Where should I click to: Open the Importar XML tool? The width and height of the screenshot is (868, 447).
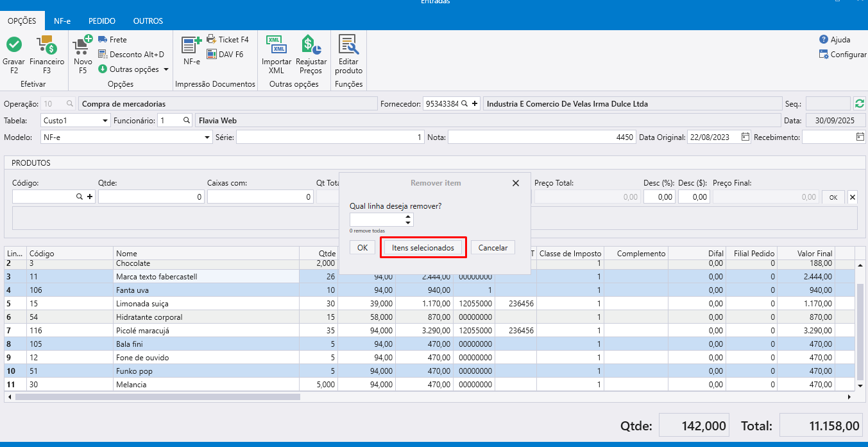click(277, 45)
